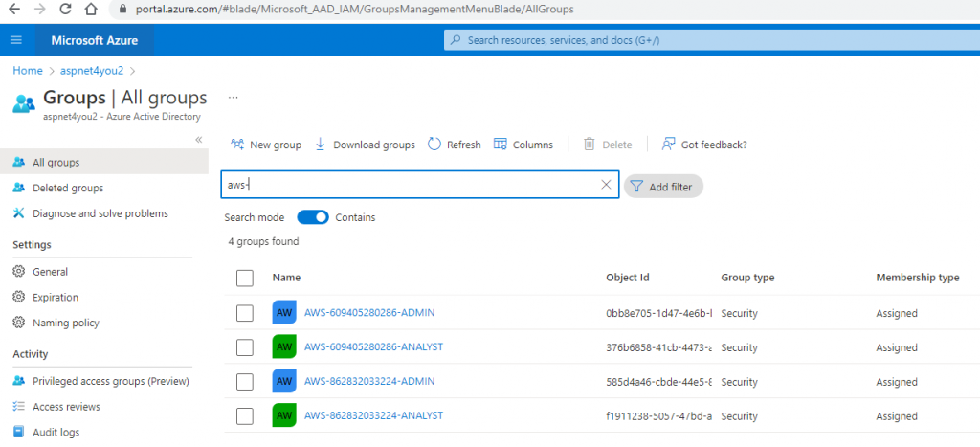
Task: Click the Object Id column header
Action: (628, 278)
